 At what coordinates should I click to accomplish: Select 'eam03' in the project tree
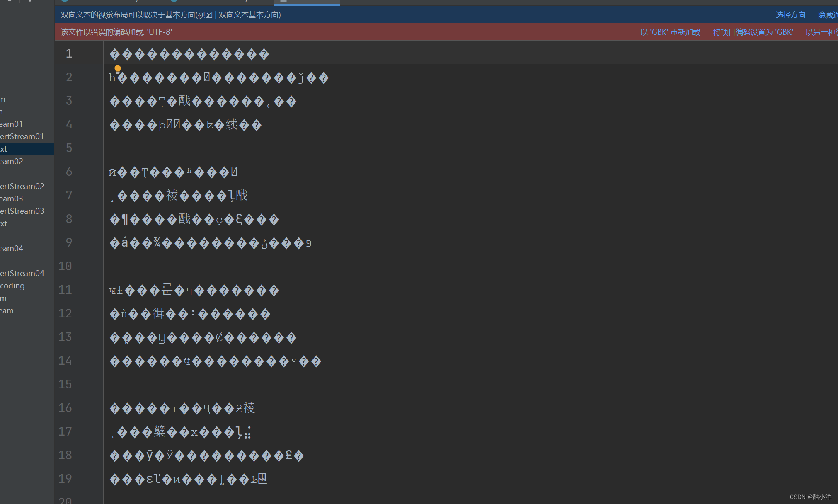pos(12,199)
